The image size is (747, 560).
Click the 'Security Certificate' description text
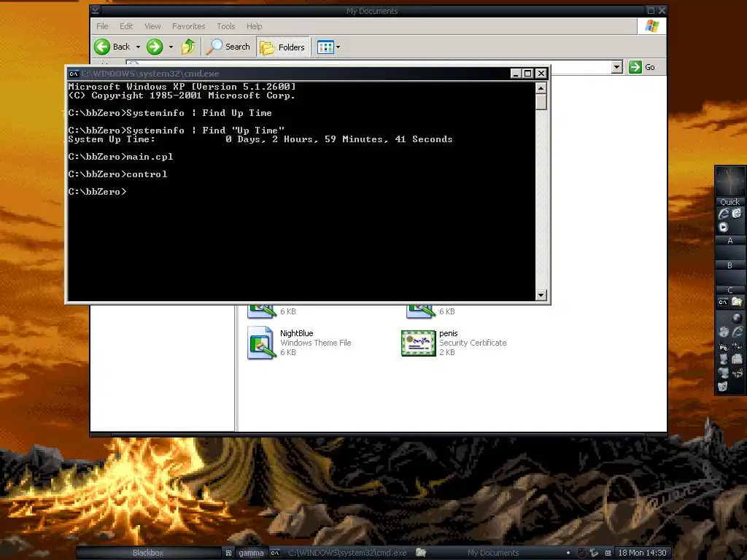[x=473, y=343]
